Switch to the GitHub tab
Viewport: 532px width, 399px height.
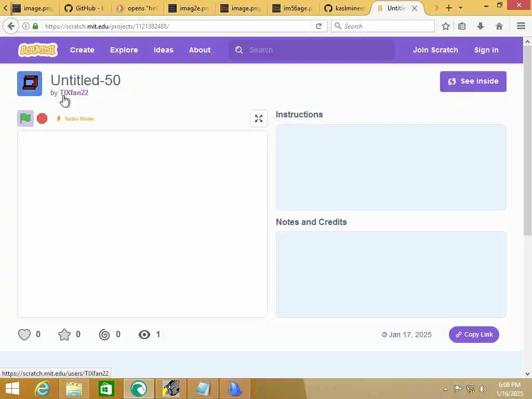(x=84, y=8)
